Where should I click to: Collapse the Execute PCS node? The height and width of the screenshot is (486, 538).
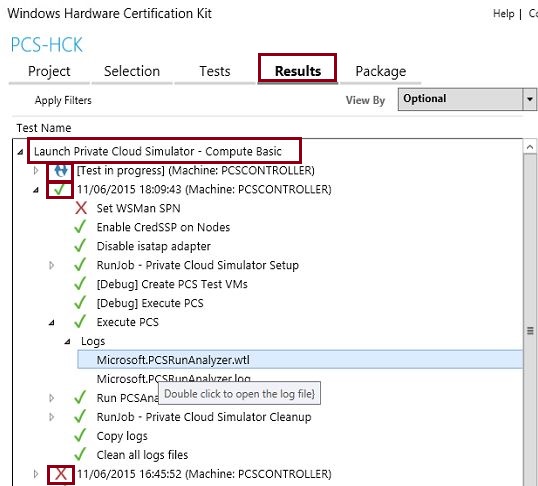coord(51,322)
